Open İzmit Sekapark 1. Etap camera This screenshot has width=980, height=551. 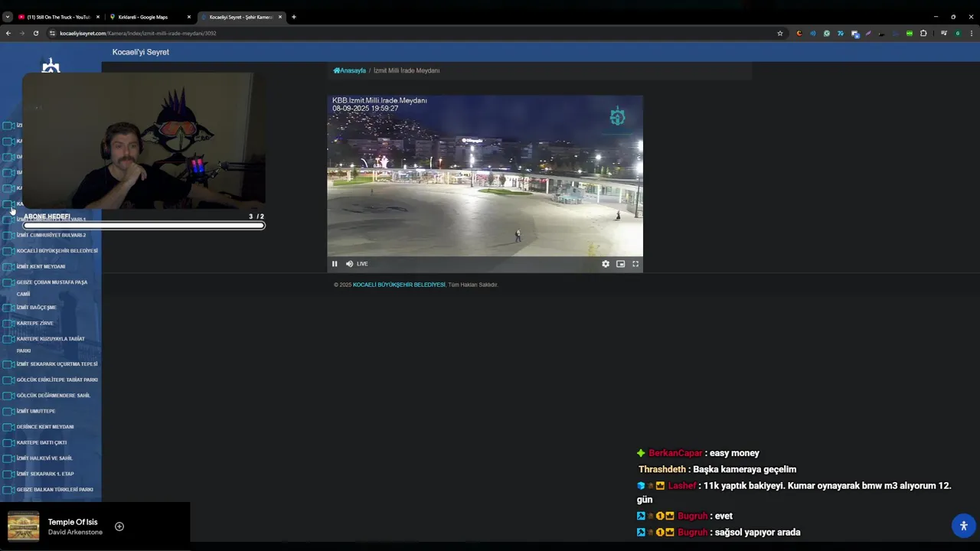[x=45, y=474]
